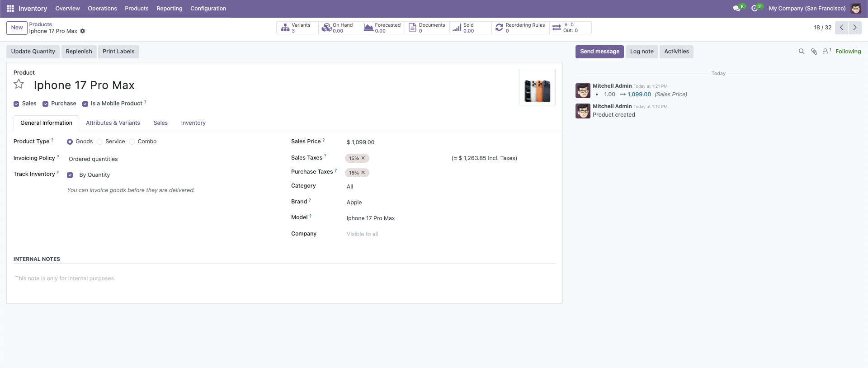Uncheck the Sales checkbox

[16, 104]
